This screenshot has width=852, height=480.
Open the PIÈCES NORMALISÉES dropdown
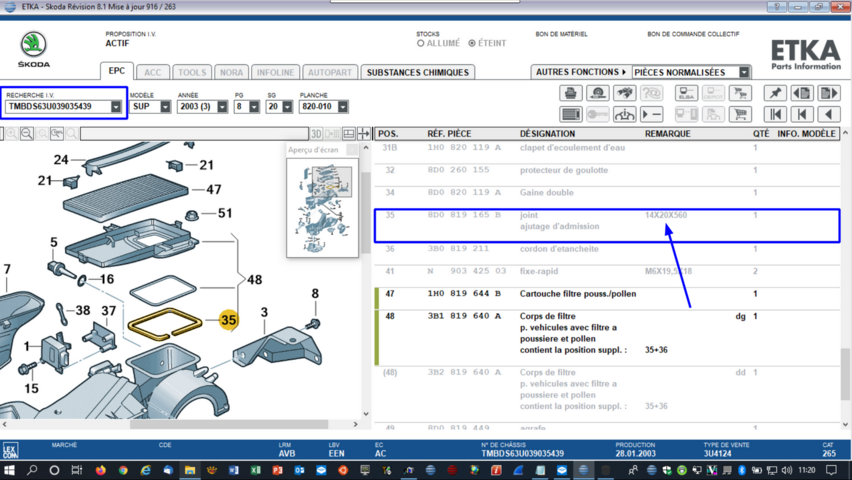click(744, 72)
